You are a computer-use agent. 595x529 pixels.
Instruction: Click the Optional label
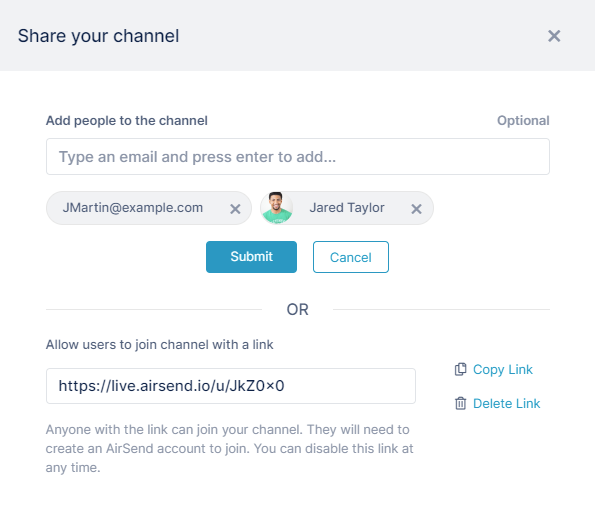[523, 121]
